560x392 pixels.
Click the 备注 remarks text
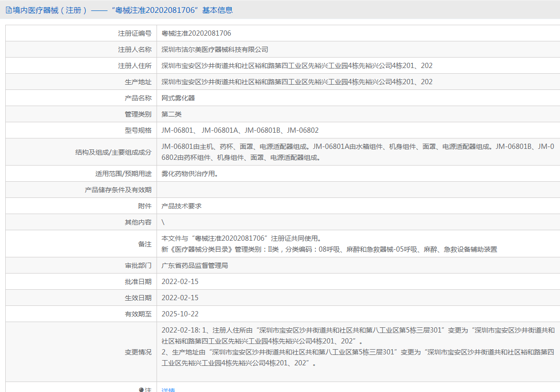(329, 244)
